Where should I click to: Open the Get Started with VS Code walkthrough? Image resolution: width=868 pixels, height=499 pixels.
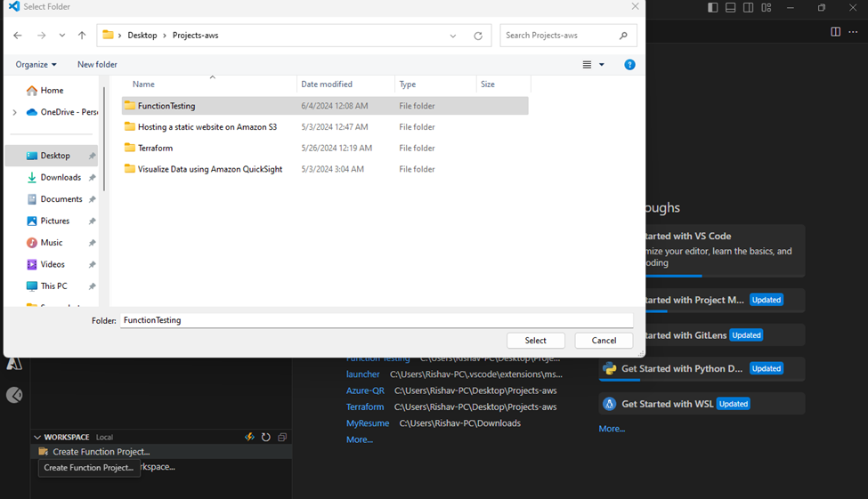(x=726, y=250)
